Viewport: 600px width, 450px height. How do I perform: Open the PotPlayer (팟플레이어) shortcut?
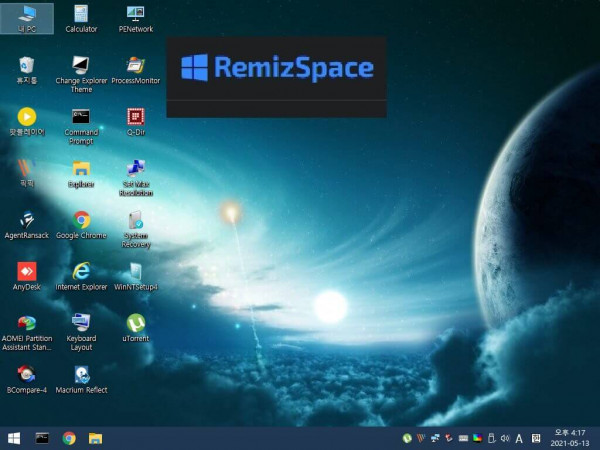pos(27,122)
